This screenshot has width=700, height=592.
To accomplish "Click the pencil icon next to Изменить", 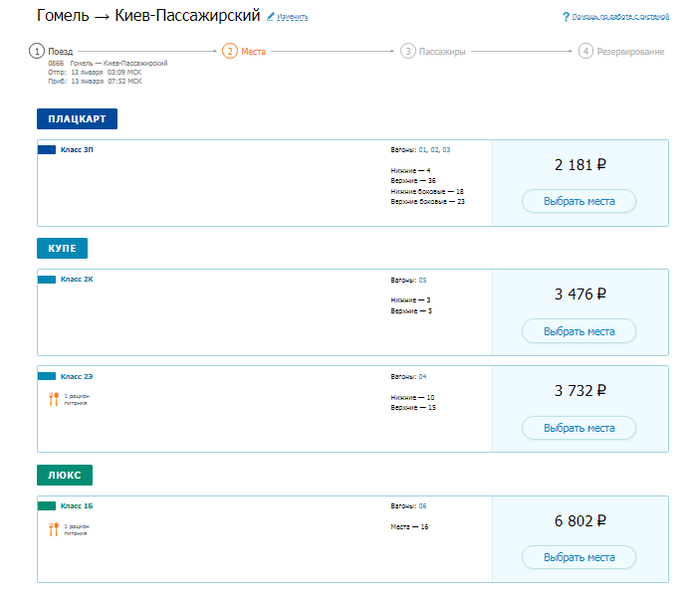I will pyautogui.click(x=271, y=17).
